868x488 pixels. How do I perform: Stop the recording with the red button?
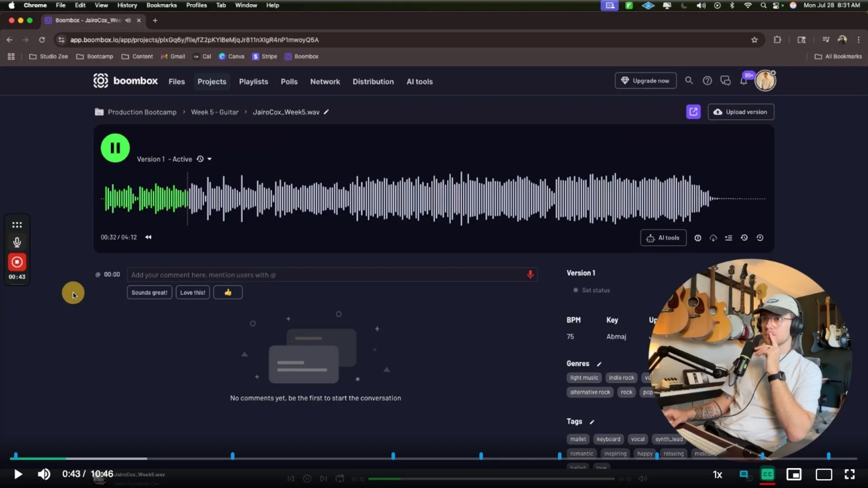[17, 262]
